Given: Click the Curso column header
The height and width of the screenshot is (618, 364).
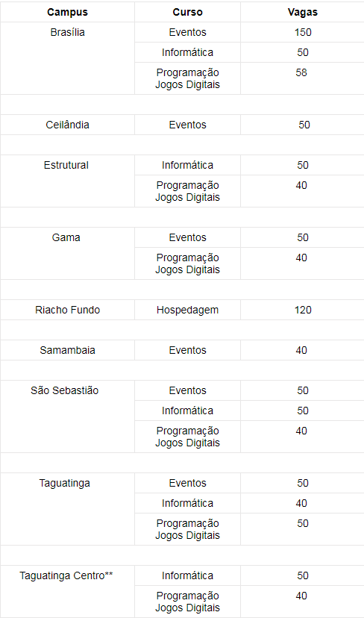Looking at the screenshot, I should pyautogui.click(x=187, y=12).
